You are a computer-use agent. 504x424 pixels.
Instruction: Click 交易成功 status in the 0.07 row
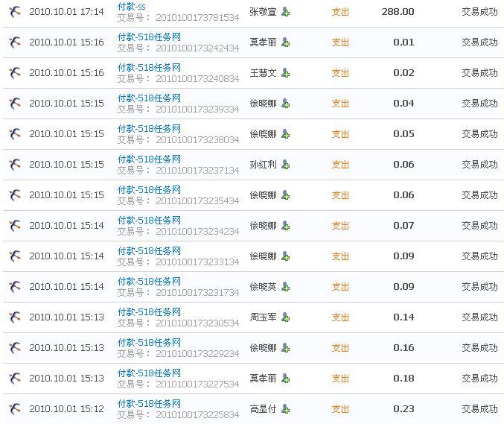point(479,225)
